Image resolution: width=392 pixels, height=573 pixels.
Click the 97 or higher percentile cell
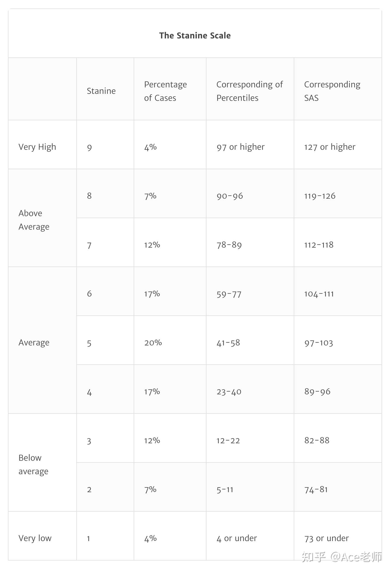pos(241,147)
